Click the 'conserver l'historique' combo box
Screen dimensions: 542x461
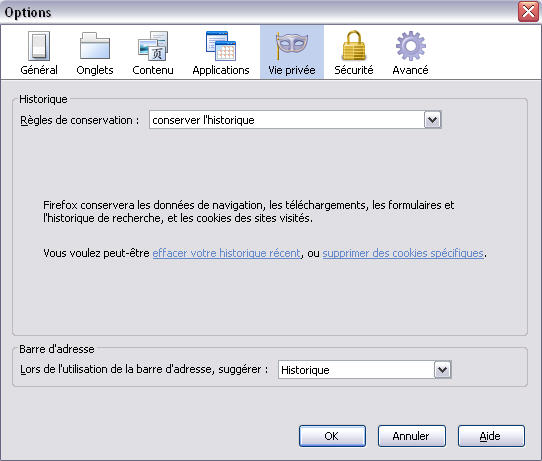pos(295,120)
